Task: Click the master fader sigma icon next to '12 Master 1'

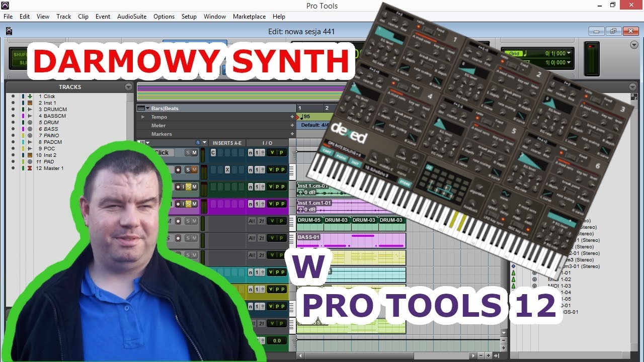Action: click(30, 168)
